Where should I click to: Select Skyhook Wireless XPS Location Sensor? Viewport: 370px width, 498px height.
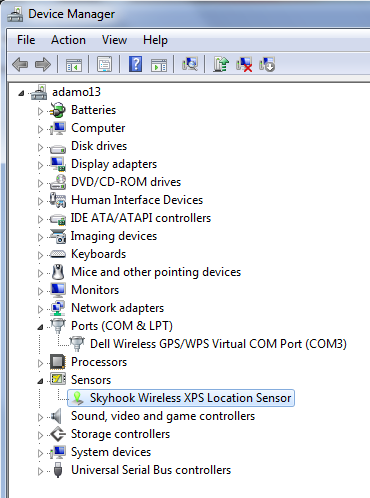coord(190,398)
